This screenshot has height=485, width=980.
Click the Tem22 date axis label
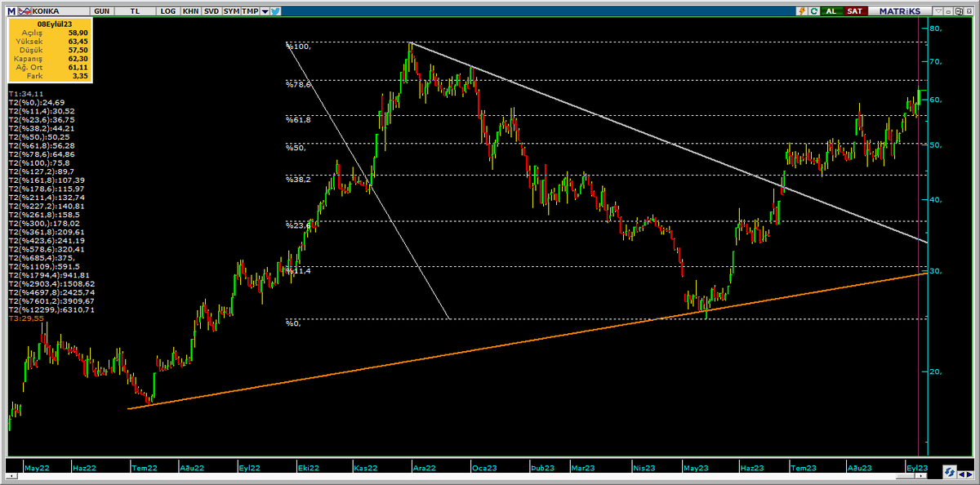coord(143,468)
